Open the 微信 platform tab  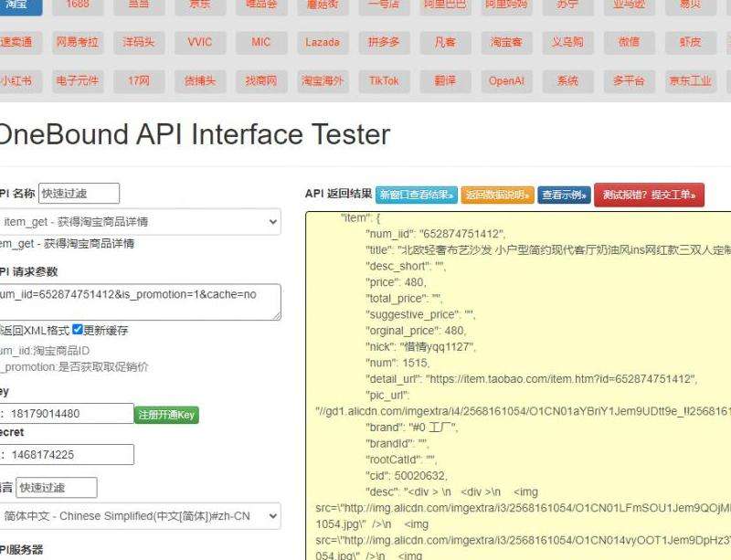pyautogui.click(x=629, y=42)
